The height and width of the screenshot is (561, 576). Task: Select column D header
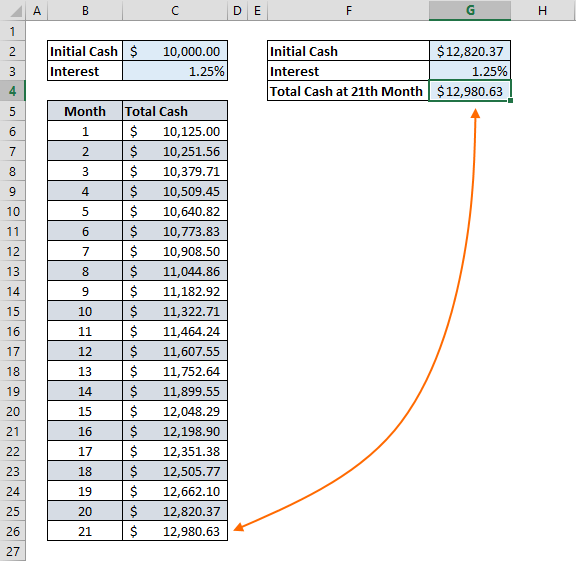[x=237, y=11]
